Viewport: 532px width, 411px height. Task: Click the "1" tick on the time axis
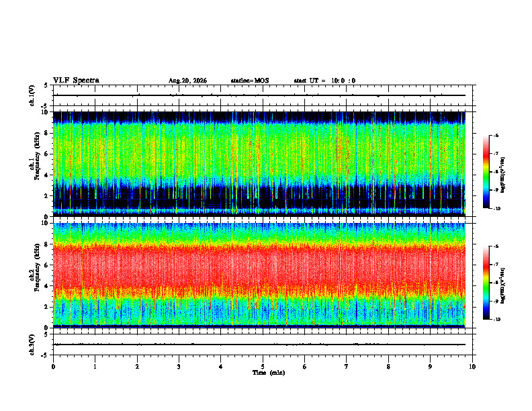(95, 367)
